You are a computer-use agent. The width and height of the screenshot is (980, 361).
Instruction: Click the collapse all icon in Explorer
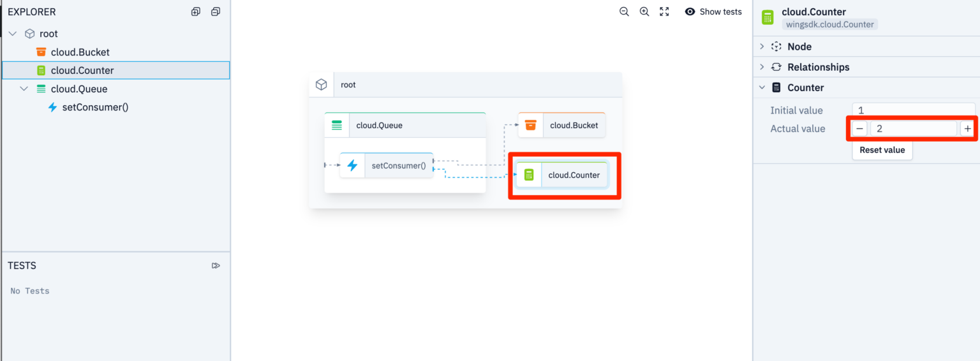pyautogui.click(x=216, y=11)
